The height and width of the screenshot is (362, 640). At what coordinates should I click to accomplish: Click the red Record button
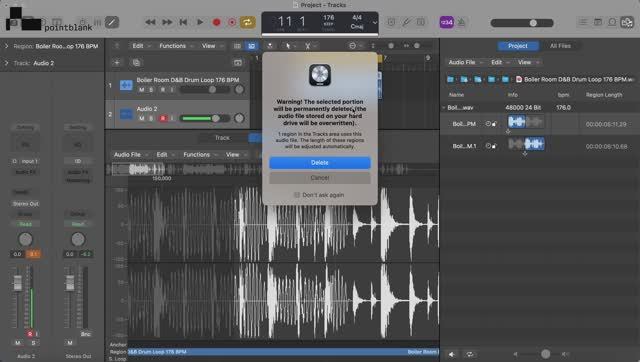(217, 22)
